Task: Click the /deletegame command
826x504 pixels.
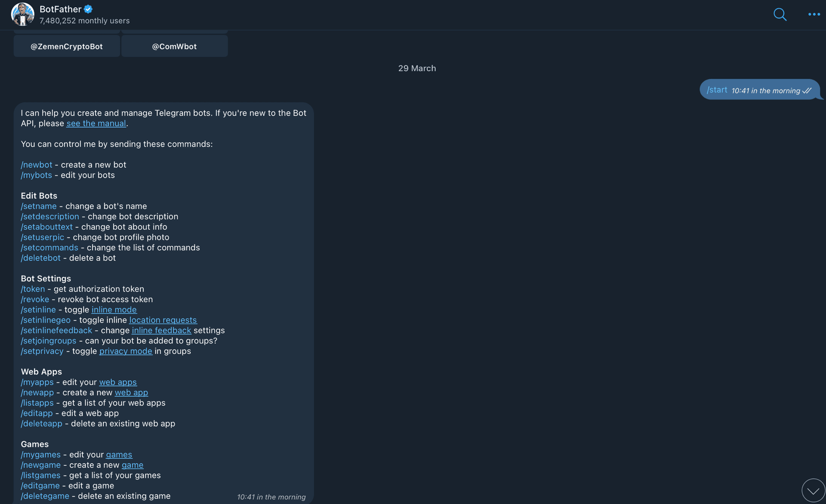Action: (x=45, y=495)
